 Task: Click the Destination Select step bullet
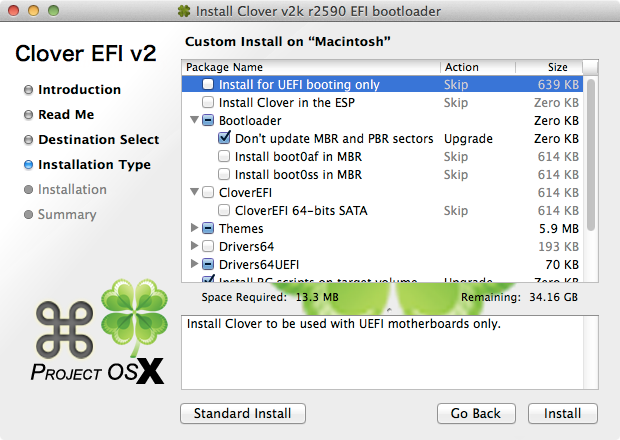point(28,140)
